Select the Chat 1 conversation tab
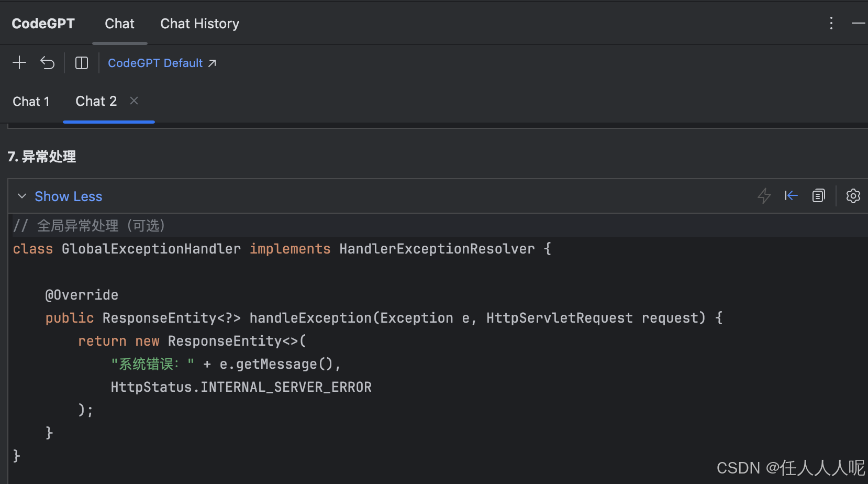 tap(31, 102)
